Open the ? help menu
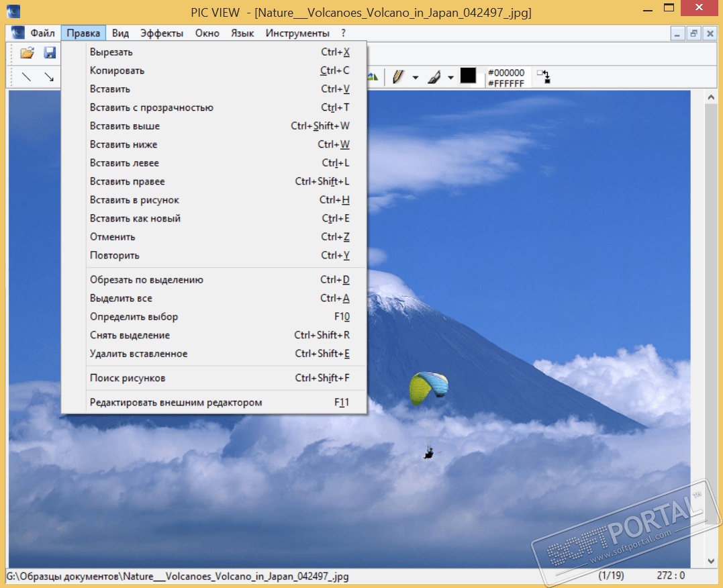This screenshot has height=588, width=723. click(343, 33)
